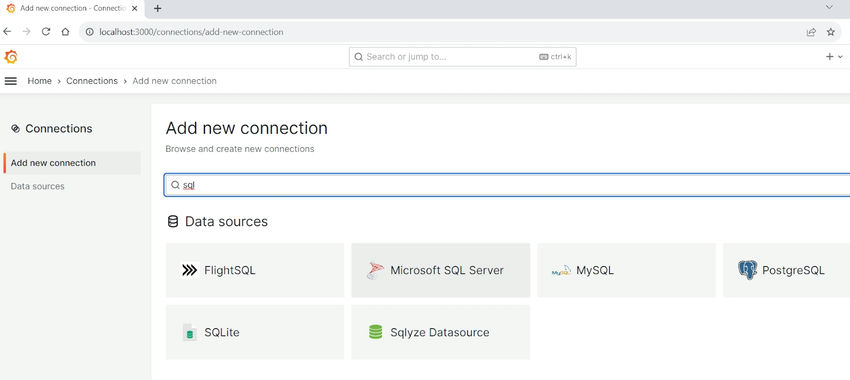Screen dimensions: 850x380
Task: Open the hamburger navigation menu
Action: tap(10, 81)
